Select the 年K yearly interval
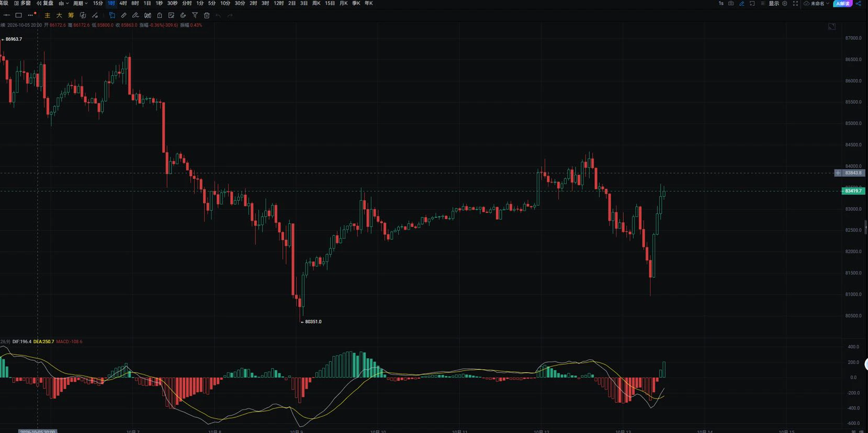 pyautogui.click(x=368, y=3)
